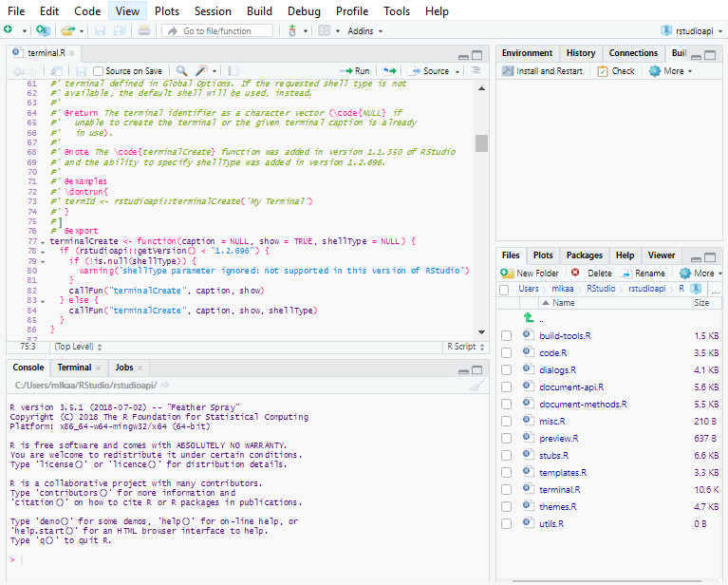Click the Go to file/function field

[x=217, y=30]
